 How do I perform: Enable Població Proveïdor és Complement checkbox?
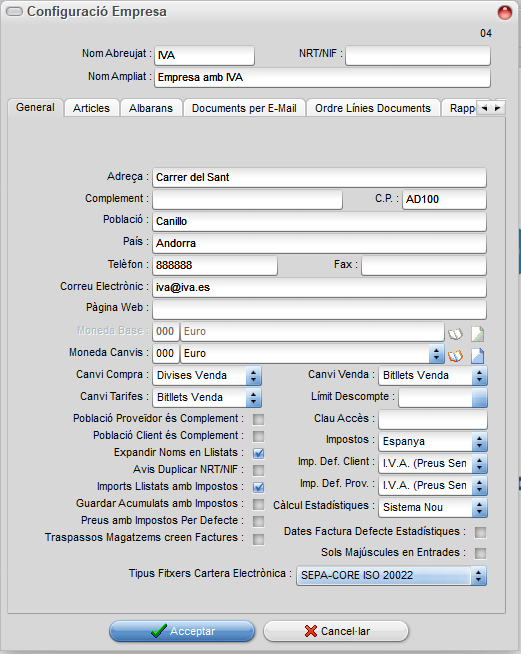click(259, 419)
